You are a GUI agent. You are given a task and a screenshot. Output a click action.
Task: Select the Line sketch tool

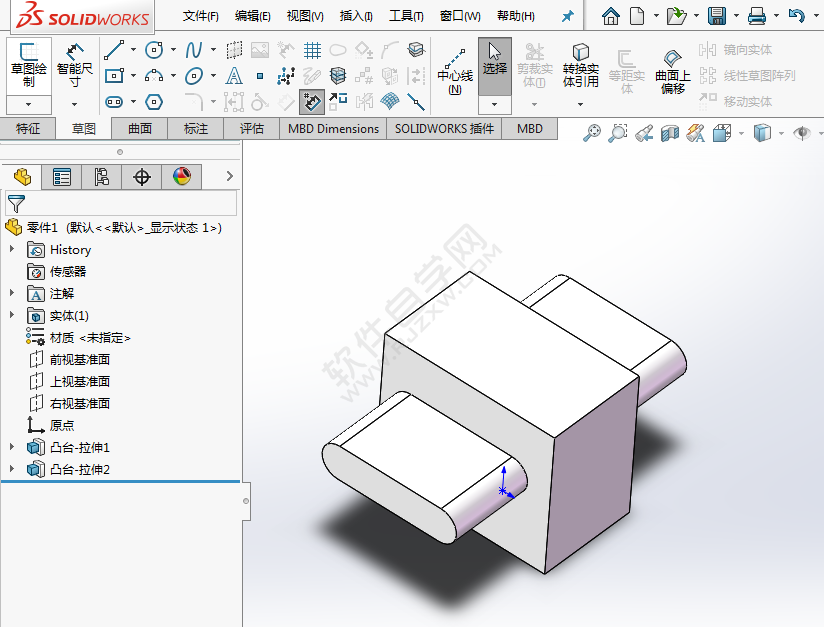pos(112,49)
